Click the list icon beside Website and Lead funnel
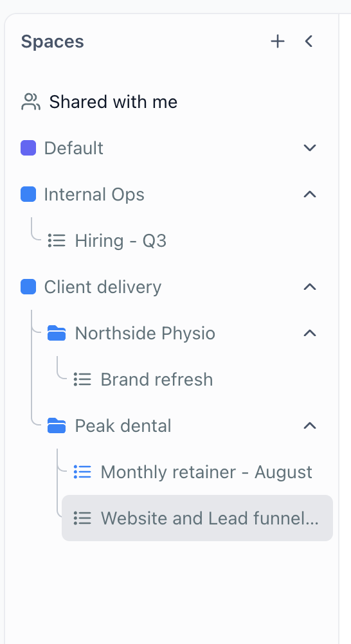 point(83,518)
